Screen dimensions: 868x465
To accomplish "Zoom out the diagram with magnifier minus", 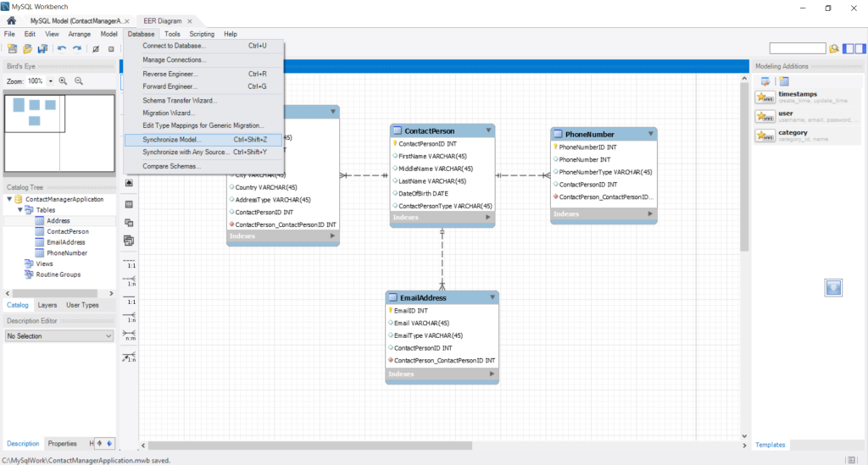I will [x=79, y=80].
